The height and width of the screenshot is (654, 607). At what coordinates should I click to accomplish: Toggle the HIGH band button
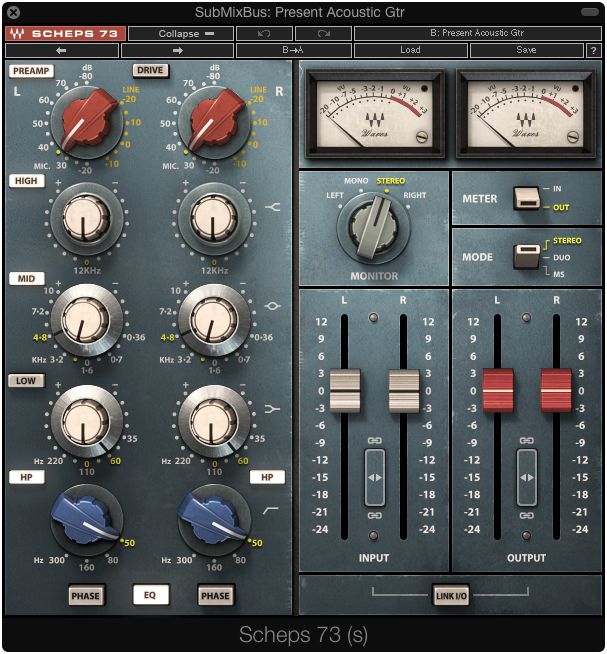[27, 181]
